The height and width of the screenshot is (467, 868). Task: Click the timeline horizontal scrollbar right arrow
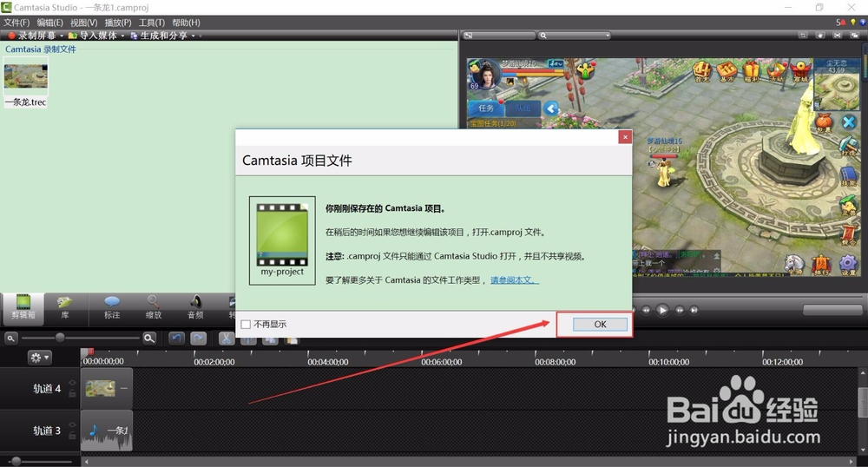pos(852,462)
